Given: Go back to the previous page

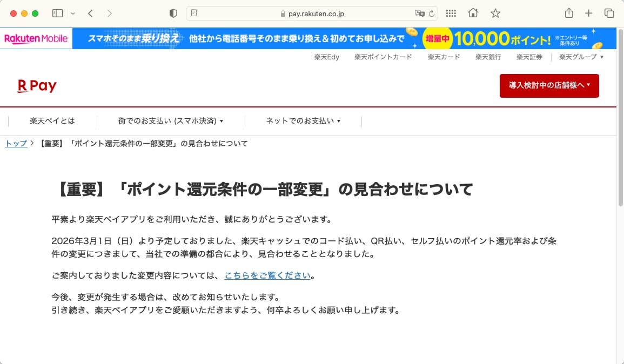Looking at the screenshot, I should pos(90,14).
